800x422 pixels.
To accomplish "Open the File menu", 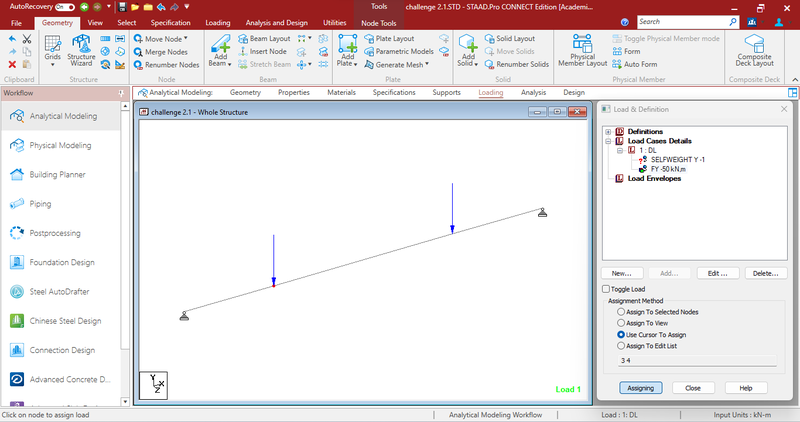I will pos(16,23).
